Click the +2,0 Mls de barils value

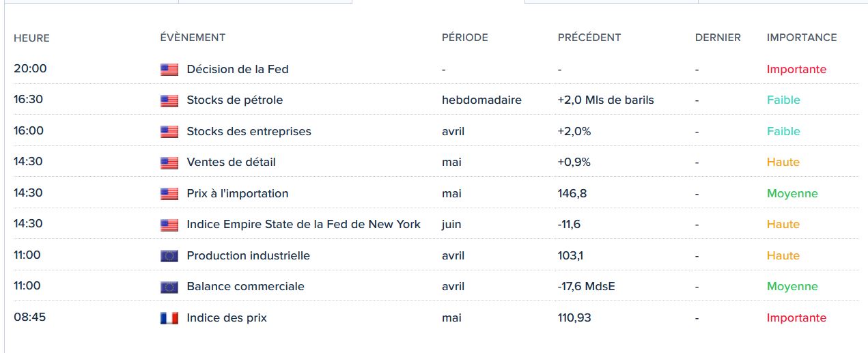point(605,100)
